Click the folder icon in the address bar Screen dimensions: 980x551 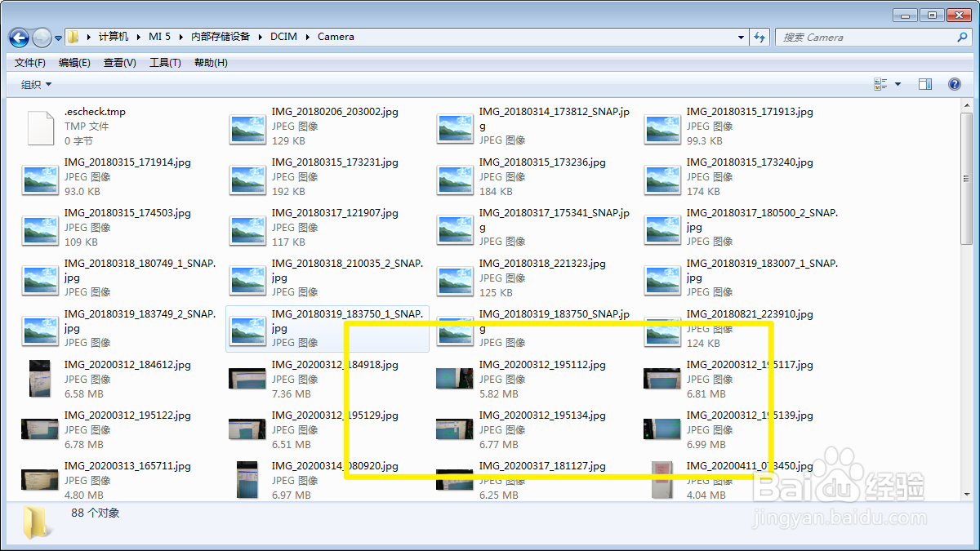73,37
